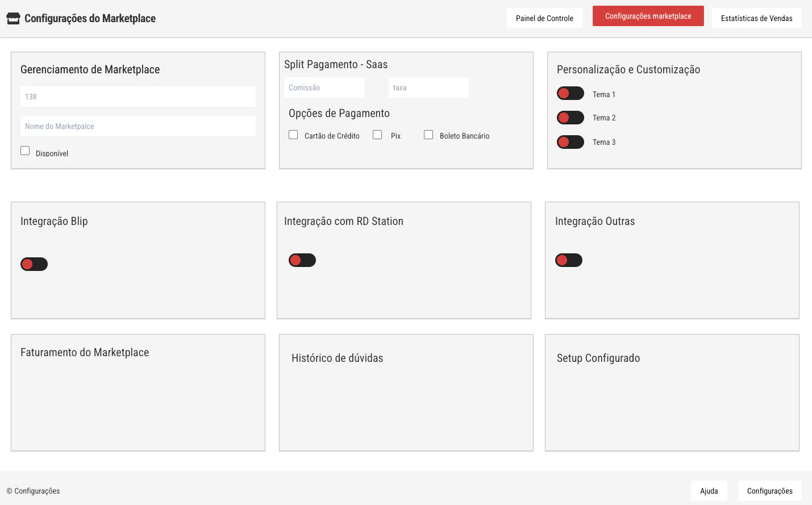Check Boleto Bancário option
This screenshot has width=812, height=505.
428,135
